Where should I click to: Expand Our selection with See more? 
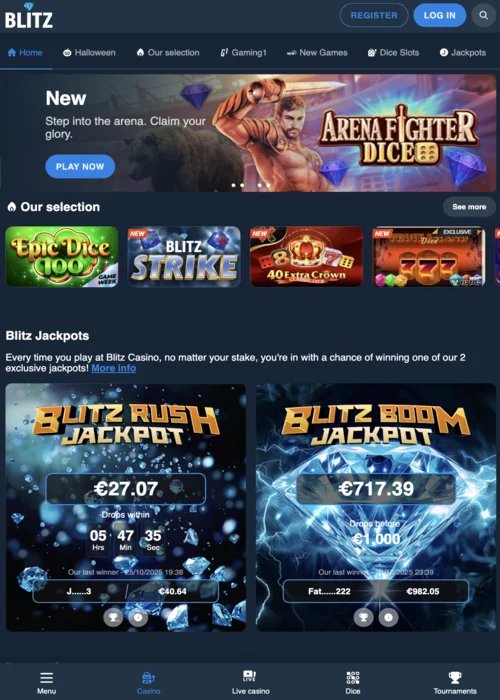pyautogui.click(x=469, y=207)
